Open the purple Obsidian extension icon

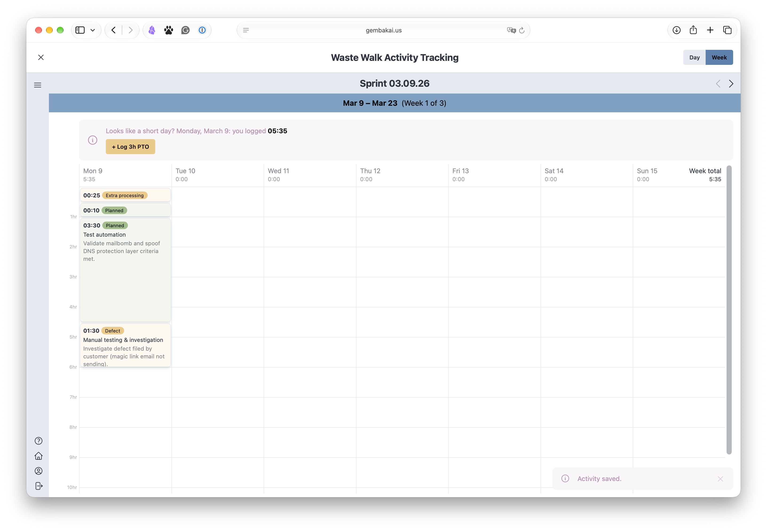pos(152,30)
